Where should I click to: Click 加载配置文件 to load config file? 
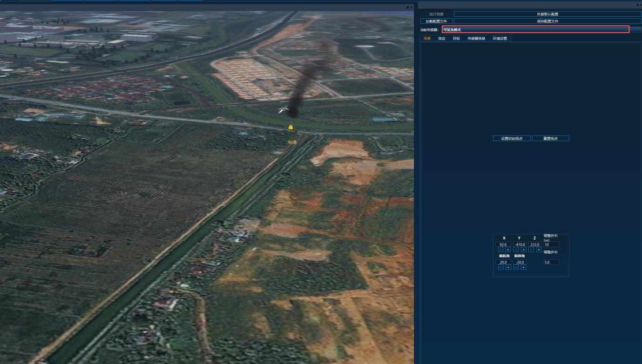[436, 21]
